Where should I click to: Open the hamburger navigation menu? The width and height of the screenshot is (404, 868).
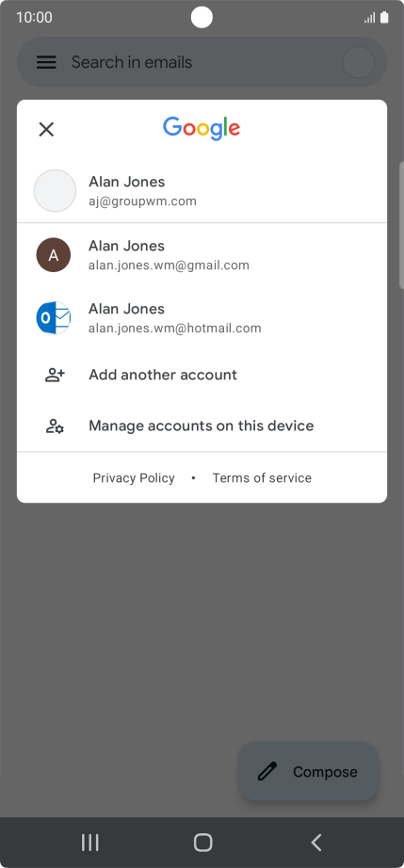coord(46,62)
